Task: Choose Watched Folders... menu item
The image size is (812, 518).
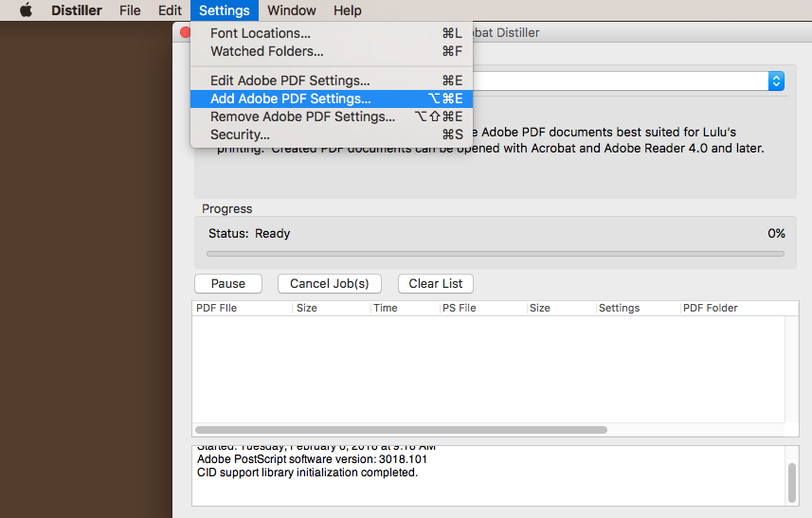Action: [x=332, y=51]
